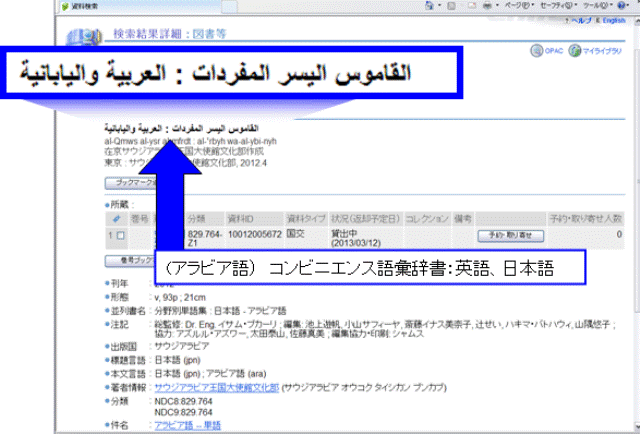The image size is (640, 434).
Task: Click the 出版国 value サウジアラビア
Action: tap(182, 346)
